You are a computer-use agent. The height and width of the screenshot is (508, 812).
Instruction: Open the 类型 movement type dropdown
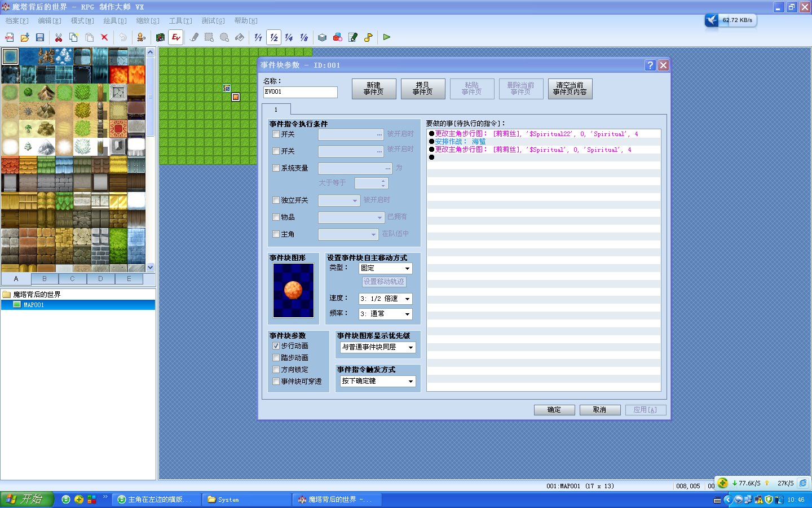point(386,268)
